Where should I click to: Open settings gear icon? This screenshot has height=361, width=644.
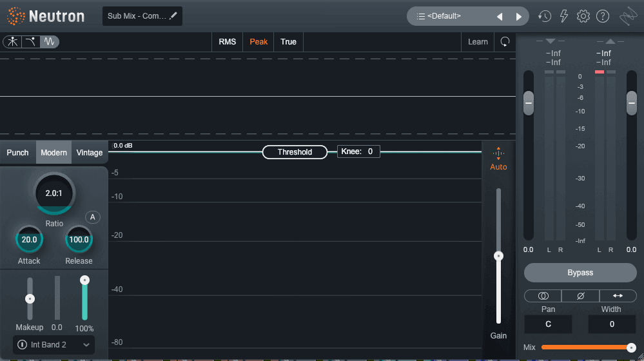pyautogui.click(x=583, y=16)
